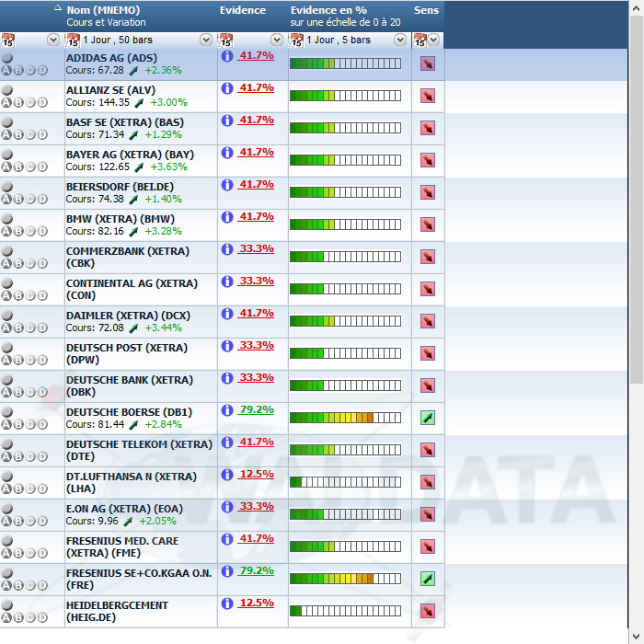
Task: Toggle list A for ADIDAS AG
Action: coord(6,70)
